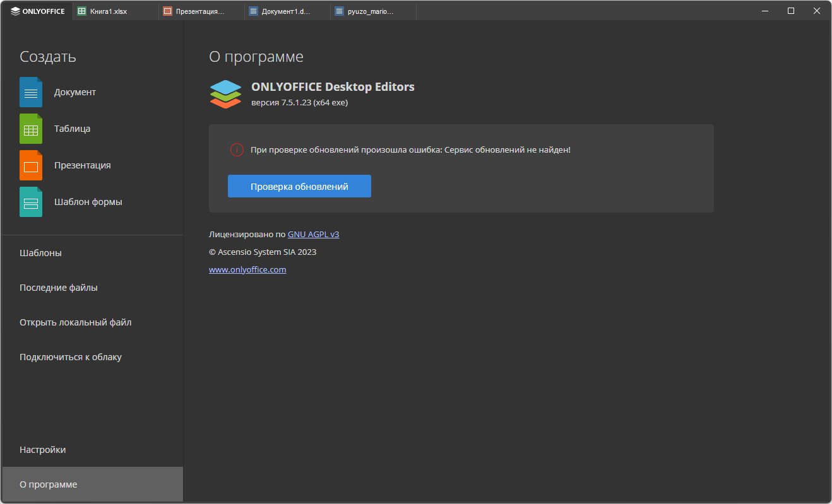Click the green Table spreadsheet icon
The height and width of the screenshot is (504, 832).
click(x=31, y=129)
